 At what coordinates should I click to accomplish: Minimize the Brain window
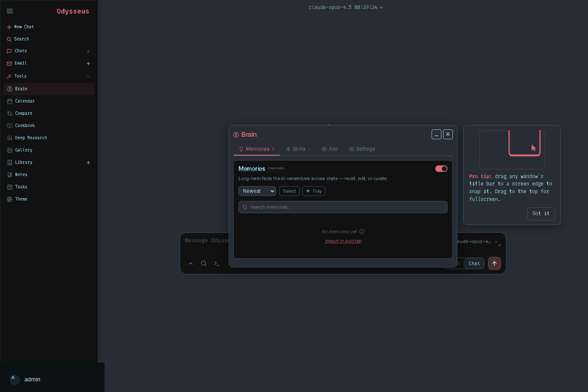437,134
